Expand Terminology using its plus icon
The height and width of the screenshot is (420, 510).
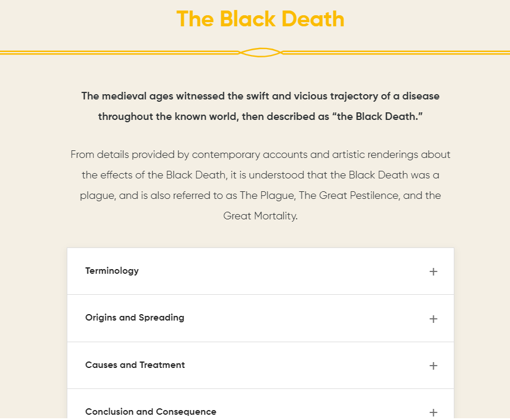(x=433, y=271)
